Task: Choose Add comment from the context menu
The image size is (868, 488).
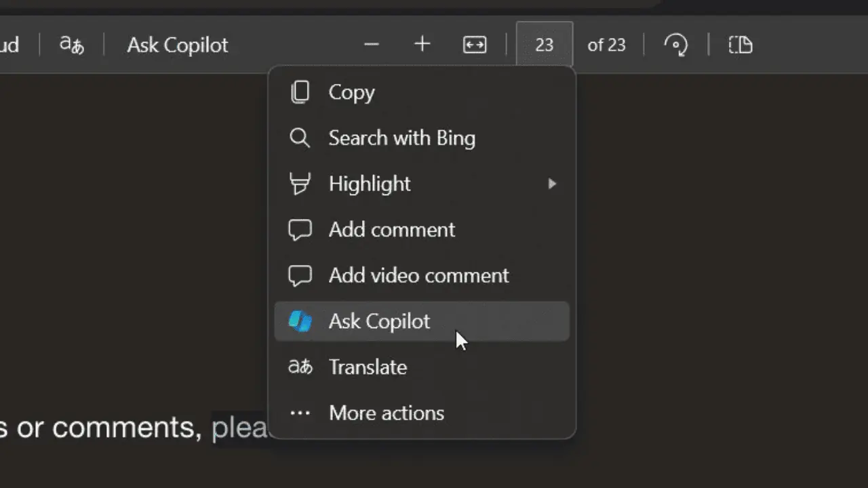Action: (x=422, y=230)
